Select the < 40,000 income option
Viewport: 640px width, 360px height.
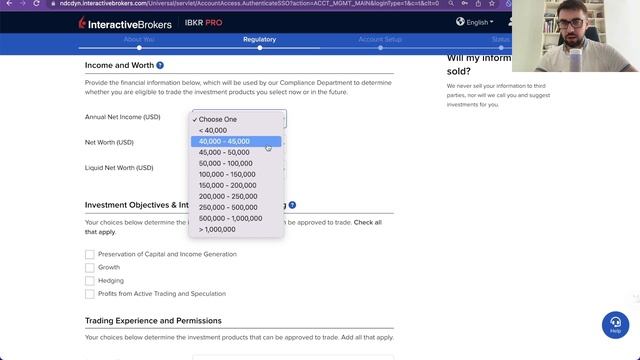click(x=236, y=130)
